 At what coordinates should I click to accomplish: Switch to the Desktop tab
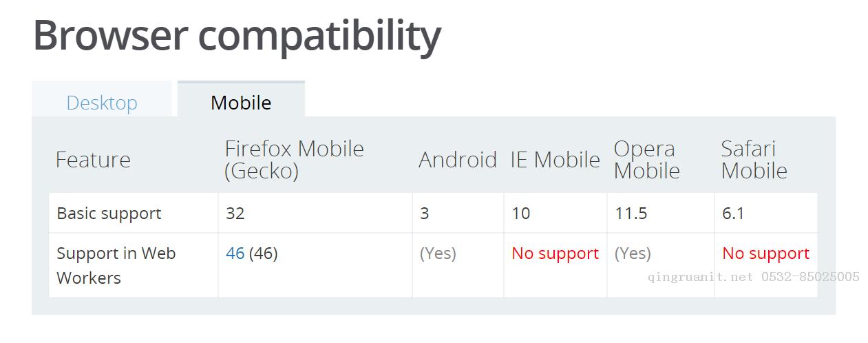pos(102,103)
